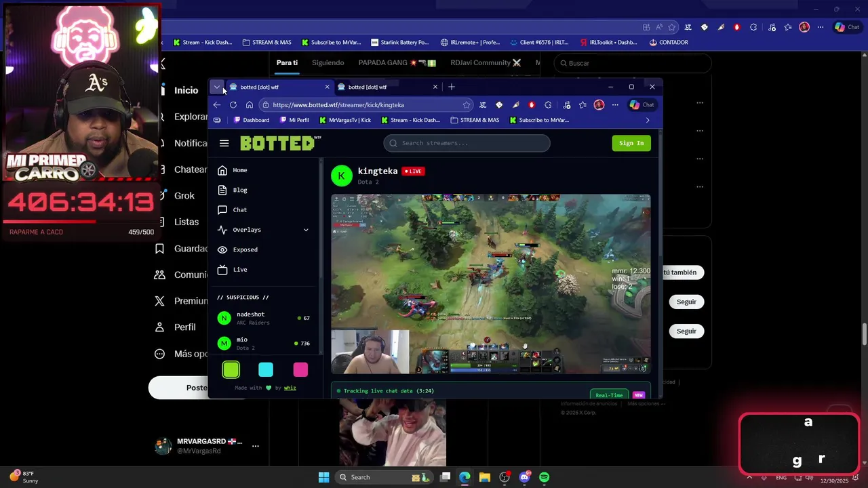Screen dimensions: 868x488
Task: Click the upper Seguir button in X
Action: 686,302
